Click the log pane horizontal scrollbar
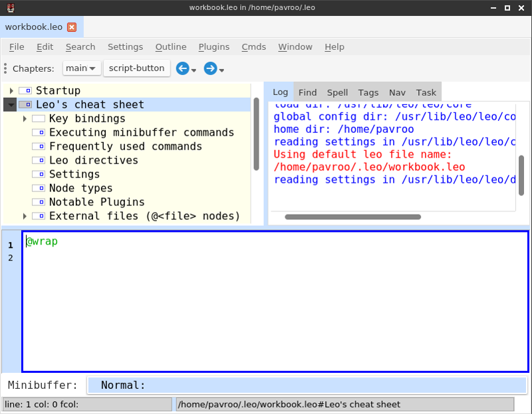 353,217
